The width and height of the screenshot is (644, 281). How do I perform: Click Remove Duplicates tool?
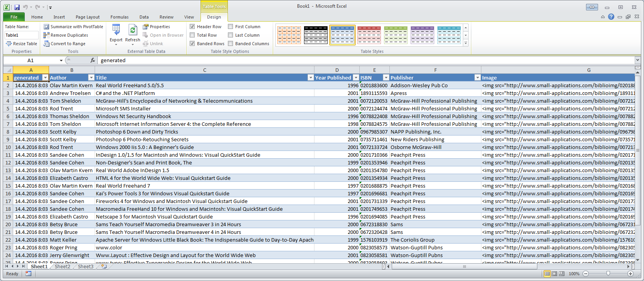point(66,35)
